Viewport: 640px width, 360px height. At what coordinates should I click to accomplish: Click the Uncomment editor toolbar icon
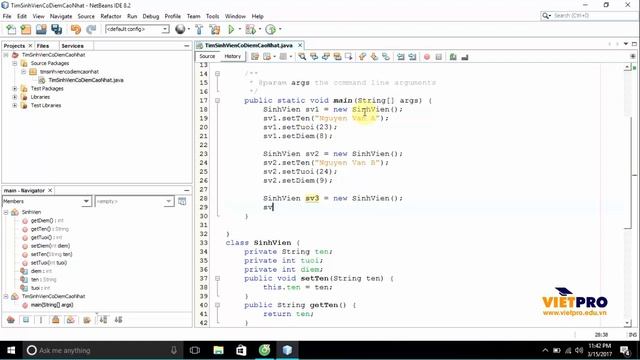[x=465, y=57]
